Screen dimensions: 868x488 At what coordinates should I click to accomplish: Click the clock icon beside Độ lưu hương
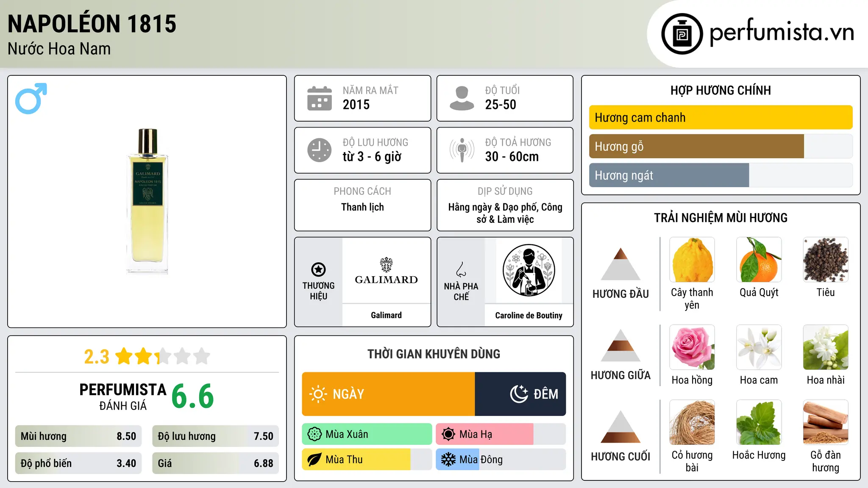[320, 150]
